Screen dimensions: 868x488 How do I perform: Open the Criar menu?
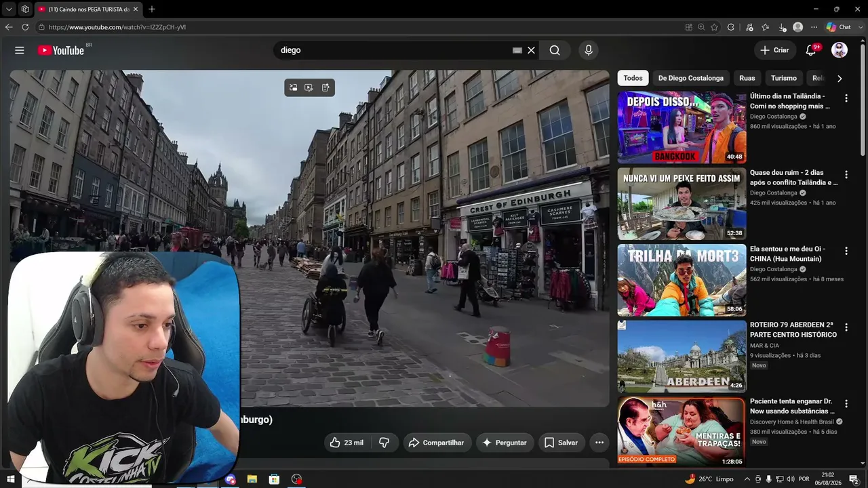(774, 50)
